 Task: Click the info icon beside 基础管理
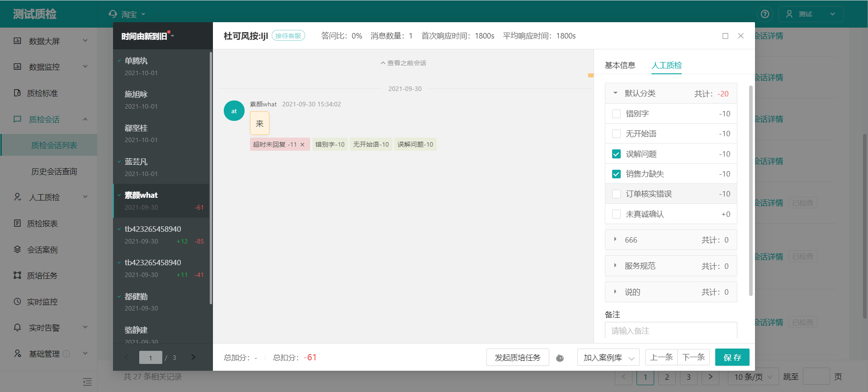[x=66, y=354]
